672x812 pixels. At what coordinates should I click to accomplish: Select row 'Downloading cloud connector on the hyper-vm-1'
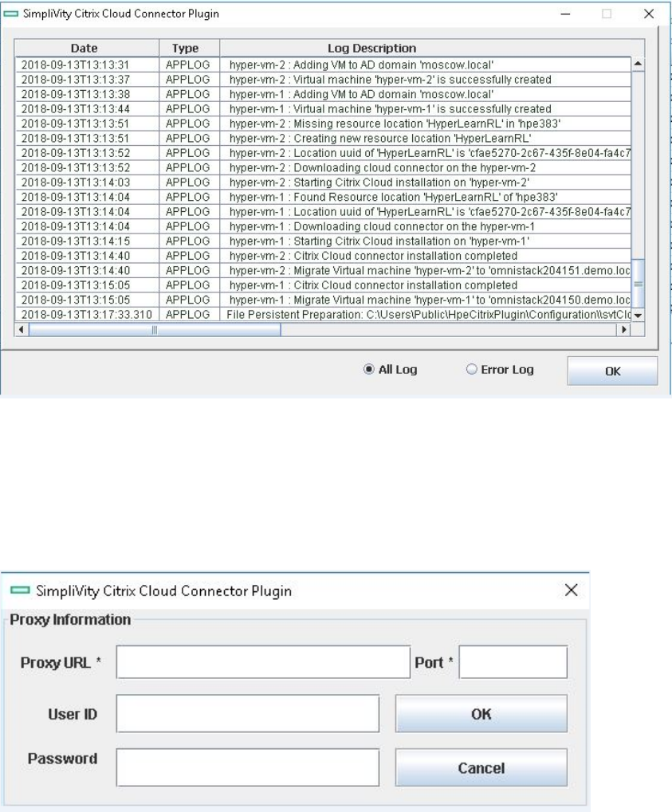[323, 226]
